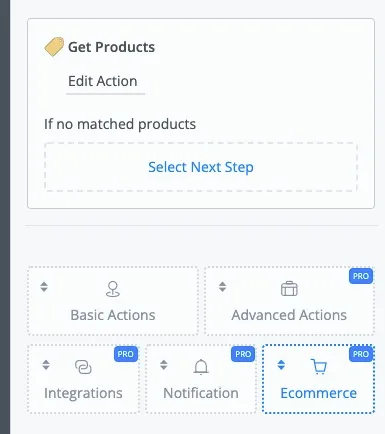Click the chain link icon in Integrations
Image resolution: width=385 pixels, height=434 pixels.
(83, 367)
